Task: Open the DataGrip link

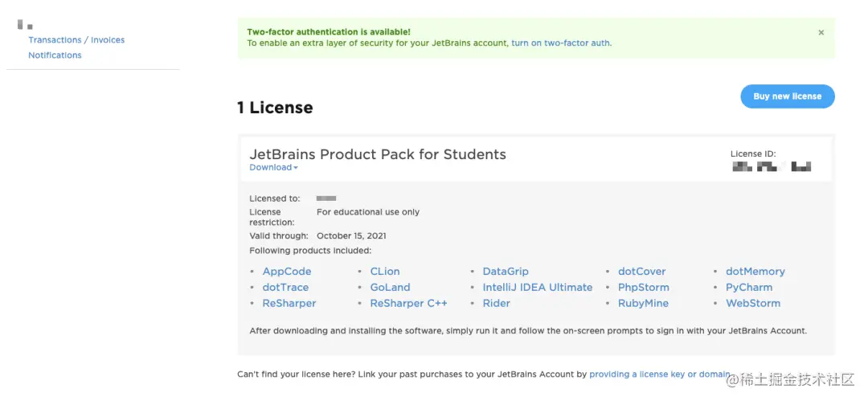Action: coord(505,272)
